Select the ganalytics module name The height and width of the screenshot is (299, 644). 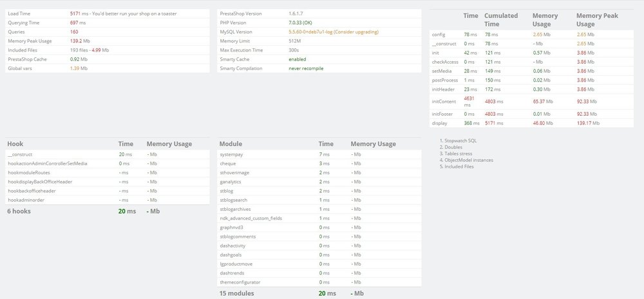point(232,182)
